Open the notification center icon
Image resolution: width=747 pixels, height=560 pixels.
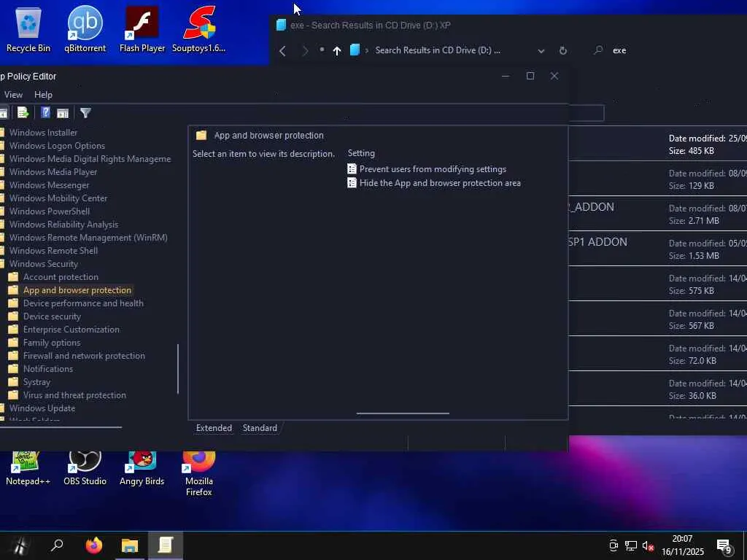pos(724,547)
